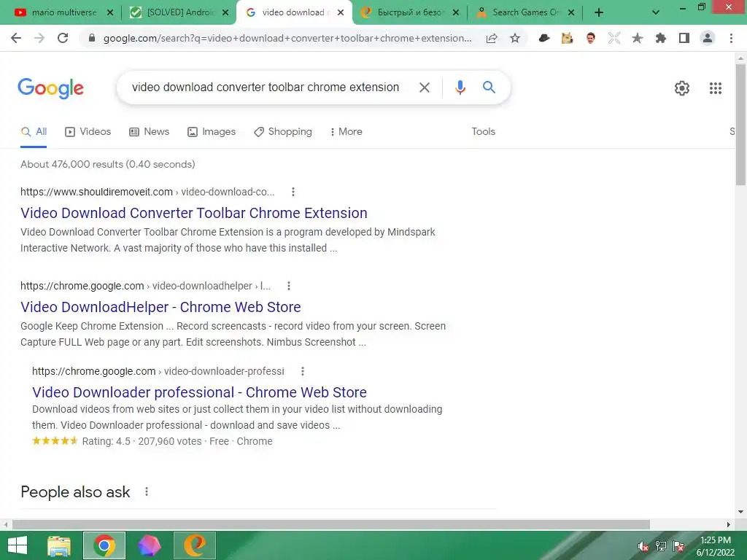Click the scrollbar down arrow
747x560 pixels.
(x=740, y=512)
